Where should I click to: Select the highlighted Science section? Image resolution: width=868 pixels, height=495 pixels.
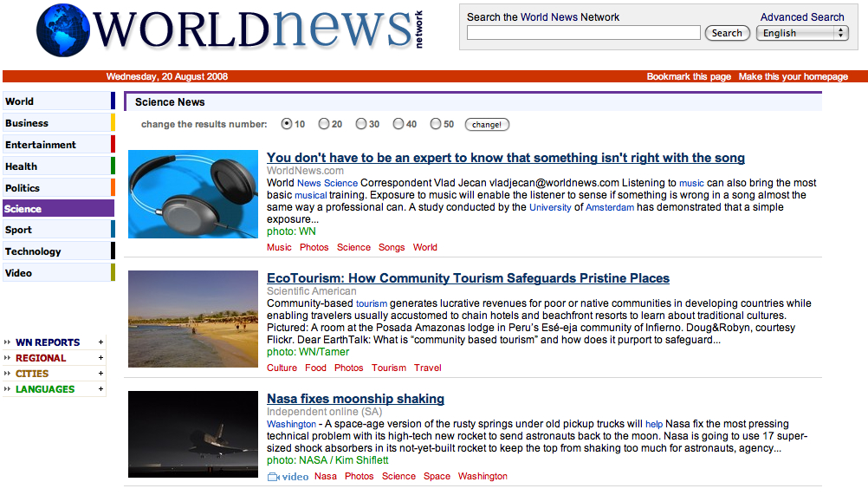click(x=59, y=208)
